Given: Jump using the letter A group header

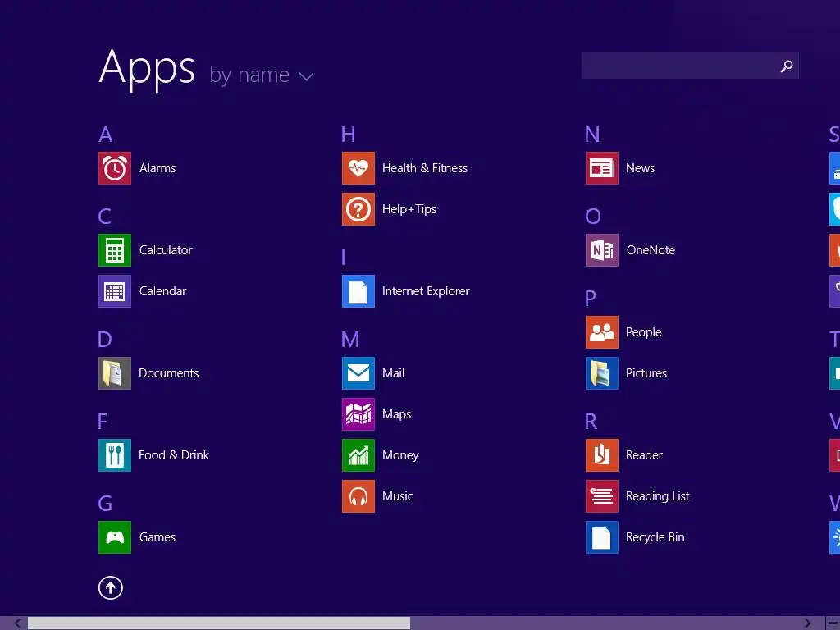Looking at the screenshot, I should click(x=106, y=135).
